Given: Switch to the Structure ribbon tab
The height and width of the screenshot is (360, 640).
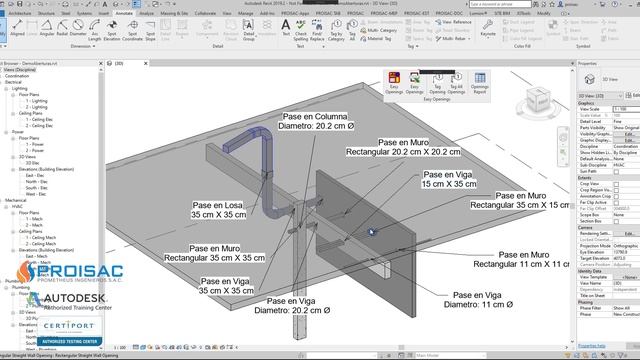Looking at the screenshot, I should point(46,13).
